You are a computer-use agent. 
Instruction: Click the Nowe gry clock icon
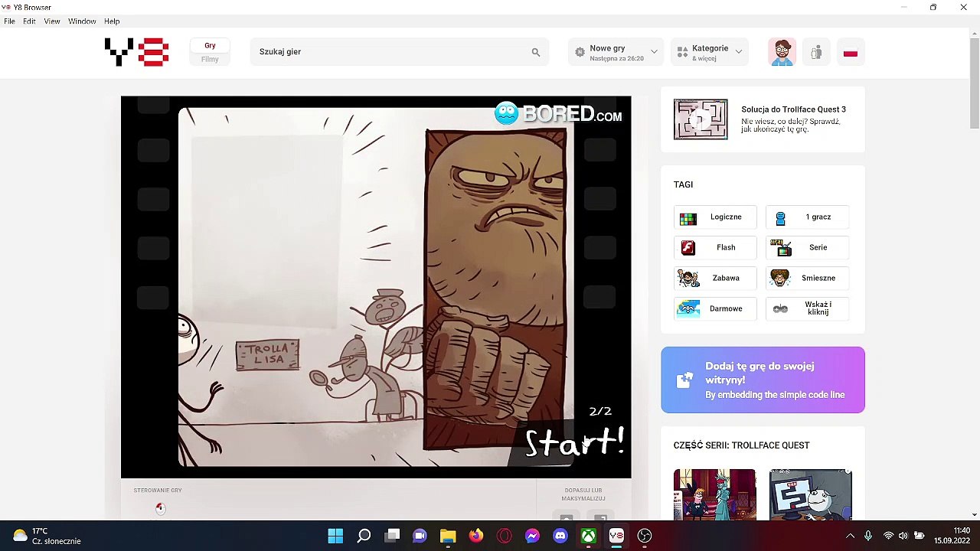click(580, 52)
